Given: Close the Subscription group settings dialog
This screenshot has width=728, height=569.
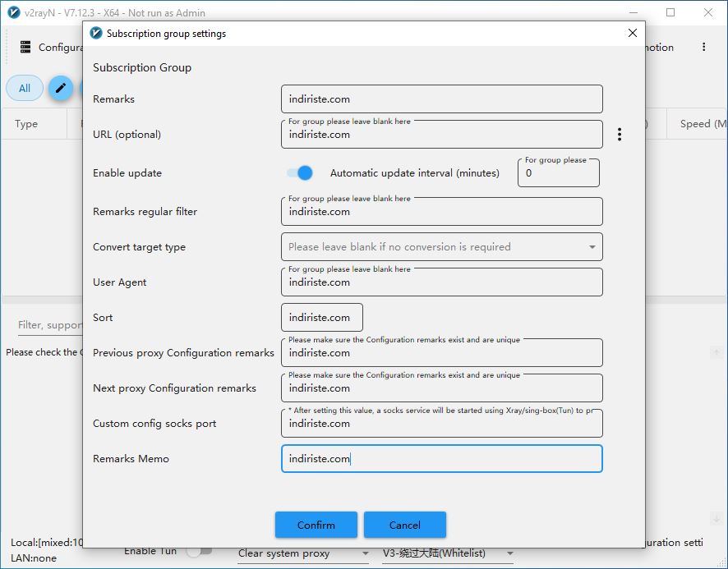Looking at the screenshot, I should tap(633, 33).
